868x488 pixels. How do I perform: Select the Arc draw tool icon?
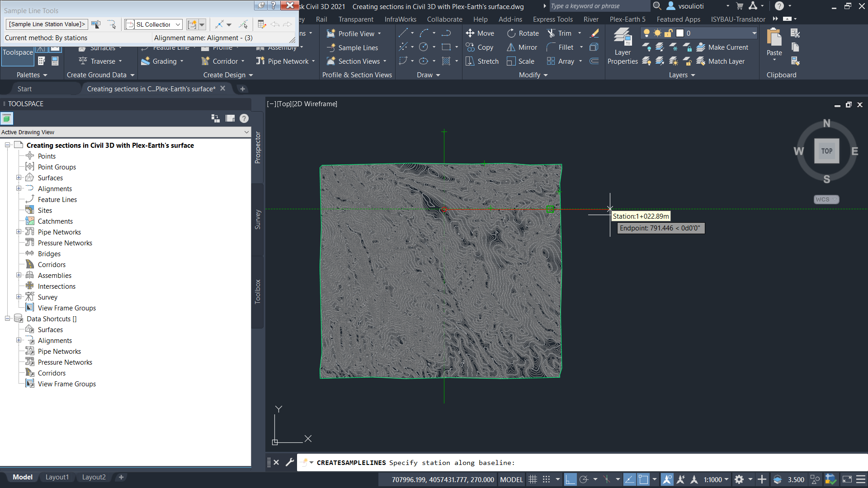(424, 33)
